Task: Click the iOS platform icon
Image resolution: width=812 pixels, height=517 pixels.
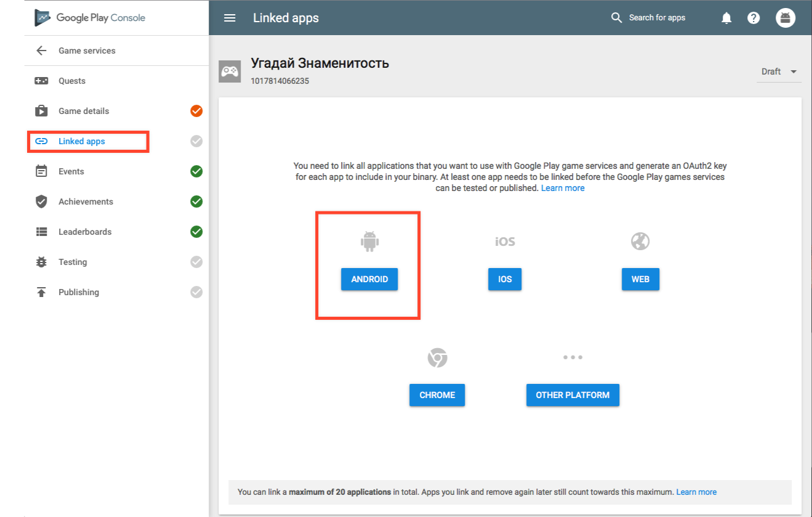Action: click(x=505, y=241)
